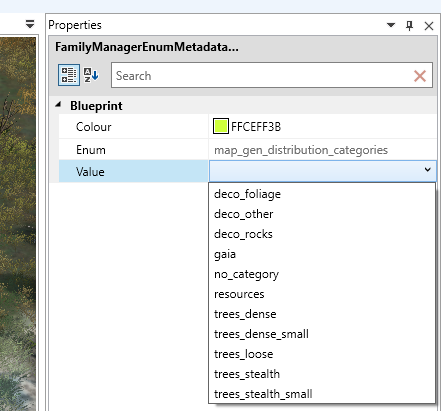Sort properties alphabetically
Viewport: 441px width, 411px height.
coord(91,75)
